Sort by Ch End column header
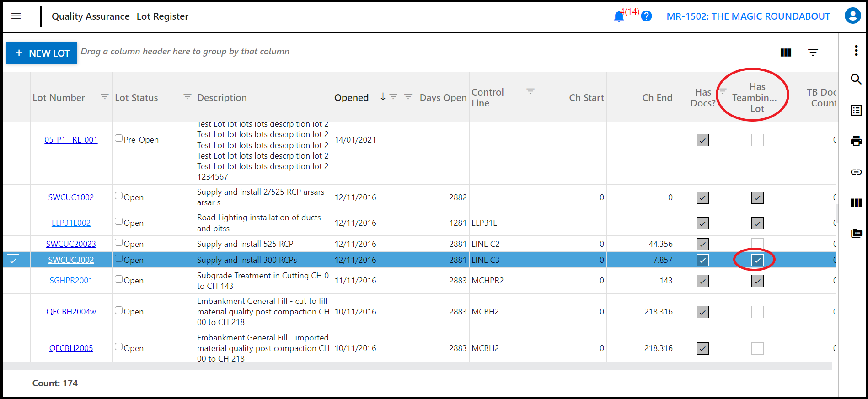This screenshot has height=399, width=868. pos(657,97)
